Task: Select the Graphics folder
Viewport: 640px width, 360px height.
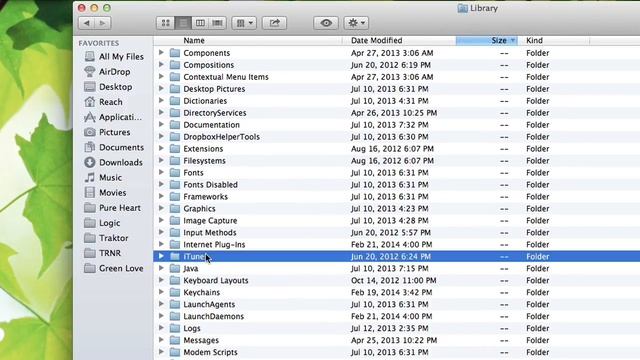Action: tap(199, 209)
